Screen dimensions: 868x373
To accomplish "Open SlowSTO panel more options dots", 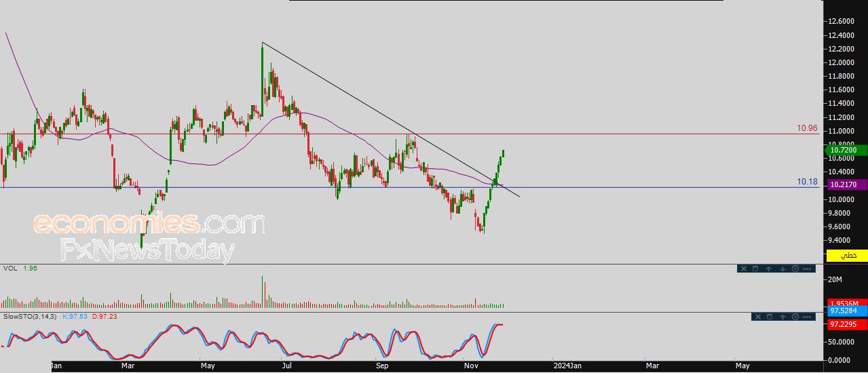I will click(807, 317).
